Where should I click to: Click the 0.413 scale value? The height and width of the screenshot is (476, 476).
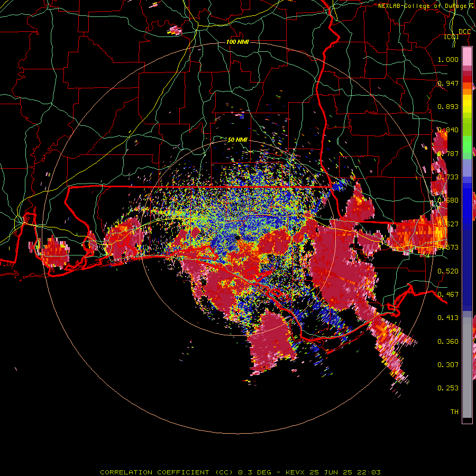pyautogui.click(x=448, y=318)
